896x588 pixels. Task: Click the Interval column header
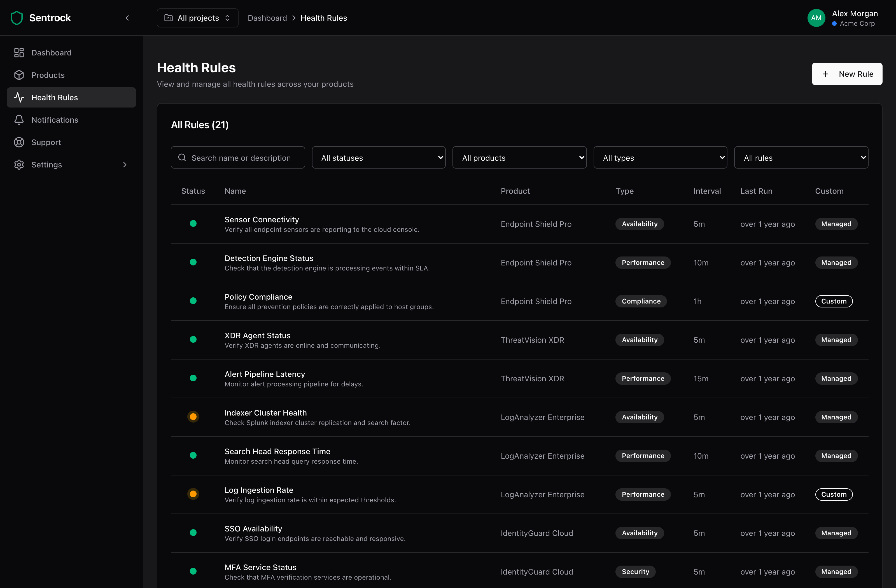pos(707,191)
